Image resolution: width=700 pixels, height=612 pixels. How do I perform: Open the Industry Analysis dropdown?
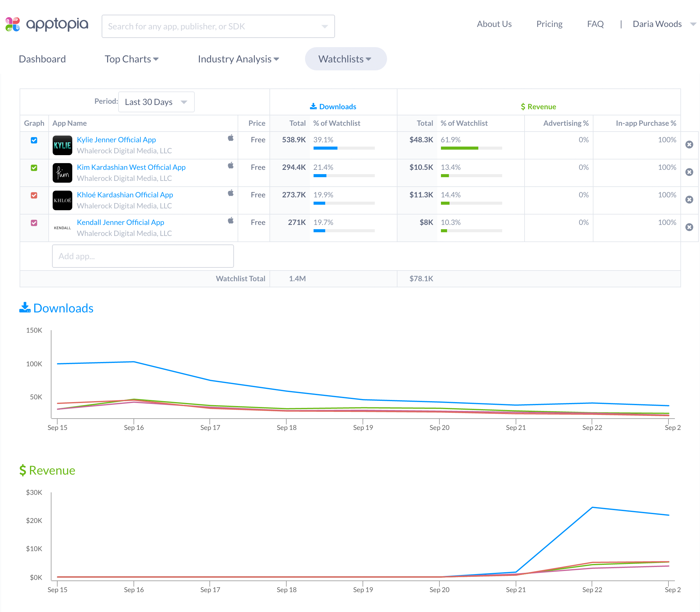(x=238, y=59)
